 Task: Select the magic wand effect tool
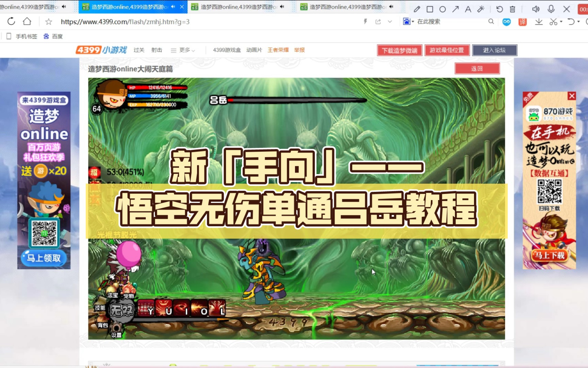coord(481,9)
